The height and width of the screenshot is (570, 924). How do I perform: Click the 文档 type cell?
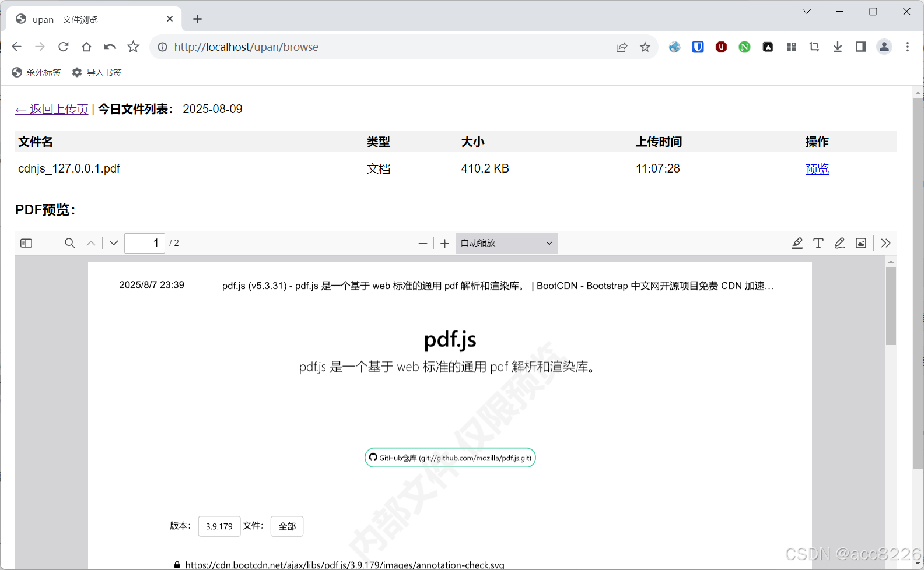[x=379, y=168]
